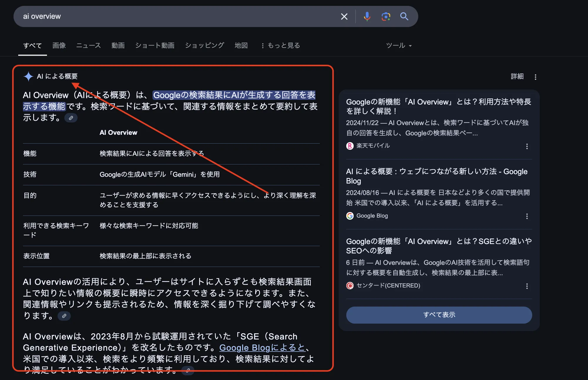
Task: Switch to the 地図 tab
Action: pyautogui.click(x=241, y=46)
